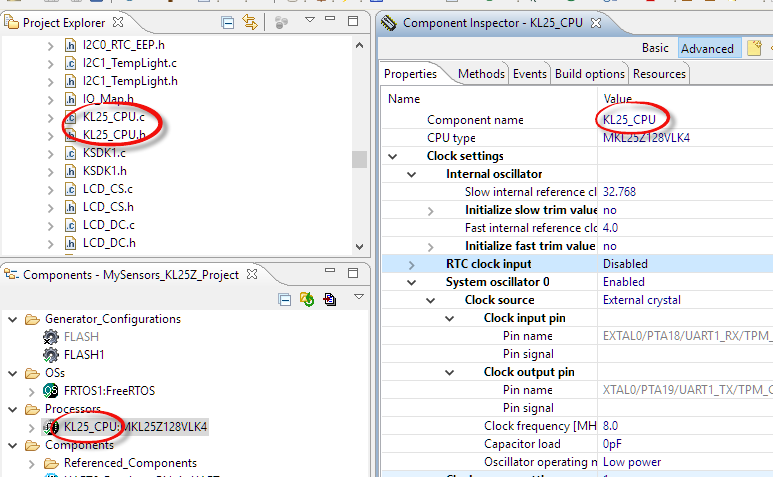Click Collapse All icon in Project Explorer
Screen dimensions: 773x477
pyautogui.click(x=227, y=23)
